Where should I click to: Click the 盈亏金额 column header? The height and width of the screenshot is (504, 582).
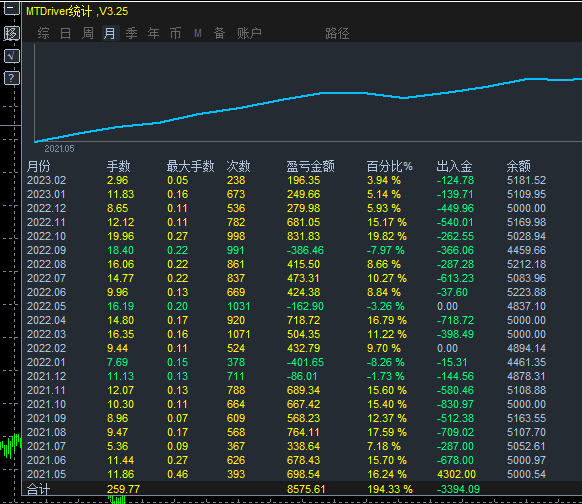[311, 166]
